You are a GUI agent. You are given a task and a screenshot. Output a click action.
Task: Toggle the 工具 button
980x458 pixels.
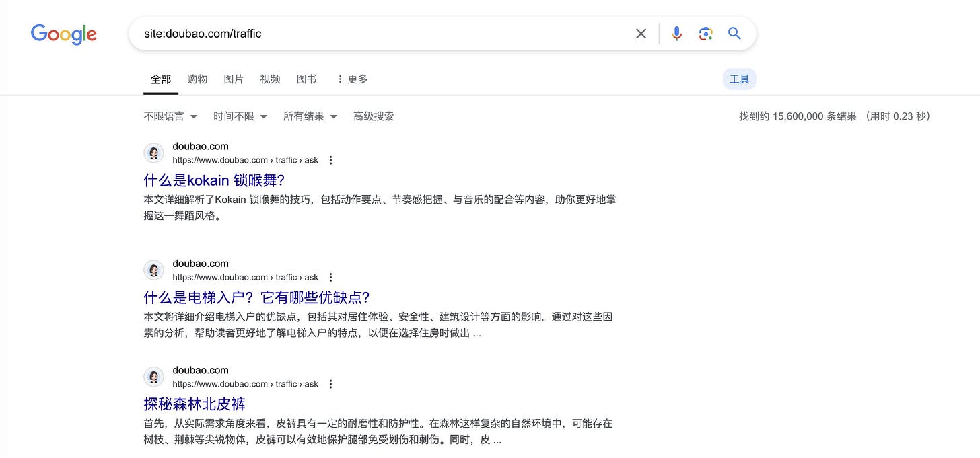[739, 79]
